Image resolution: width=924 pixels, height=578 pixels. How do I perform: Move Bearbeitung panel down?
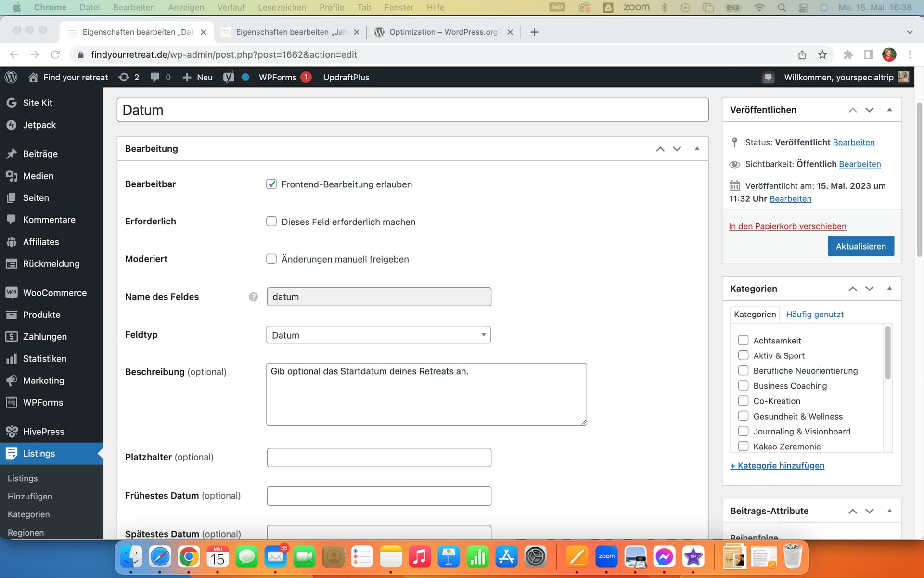pos(677,149)
